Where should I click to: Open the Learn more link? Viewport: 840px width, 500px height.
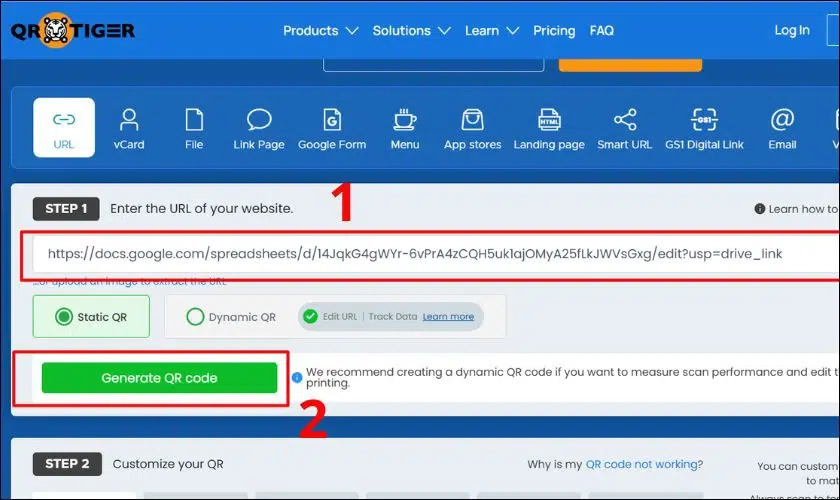tap(448, 317)
